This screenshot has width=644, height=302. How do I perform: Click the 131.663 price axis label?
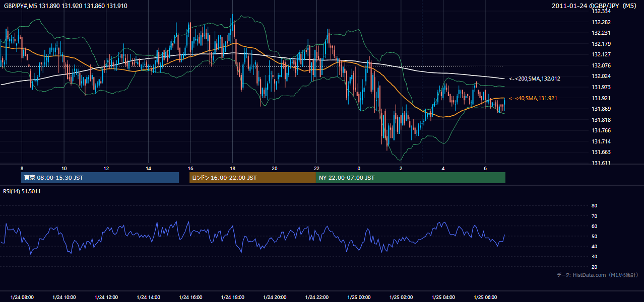601,152
